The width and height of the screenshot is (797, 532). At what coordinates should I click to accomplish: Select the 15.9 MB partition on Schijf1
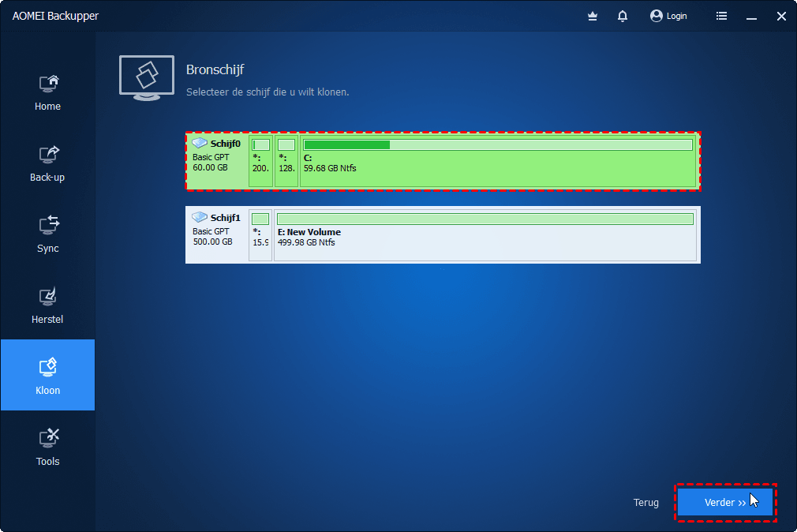[x=260, y=235]
